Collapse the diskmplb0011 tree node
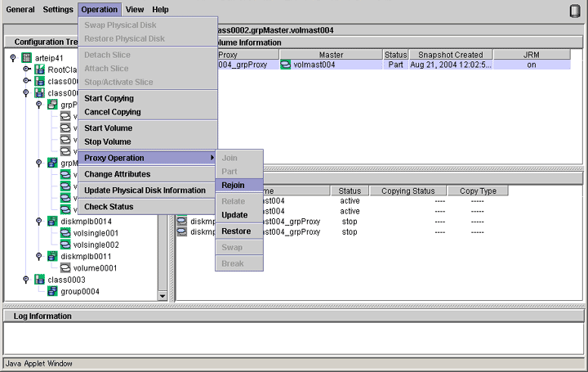The height and width of the screenshot is (372, 588). point(39,256)
